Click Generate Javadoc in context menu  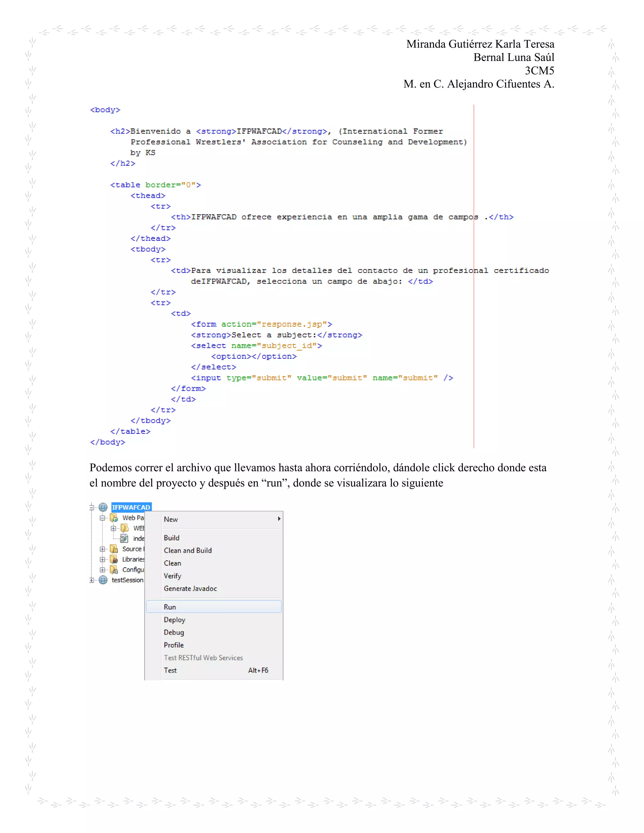coord(190,588)
